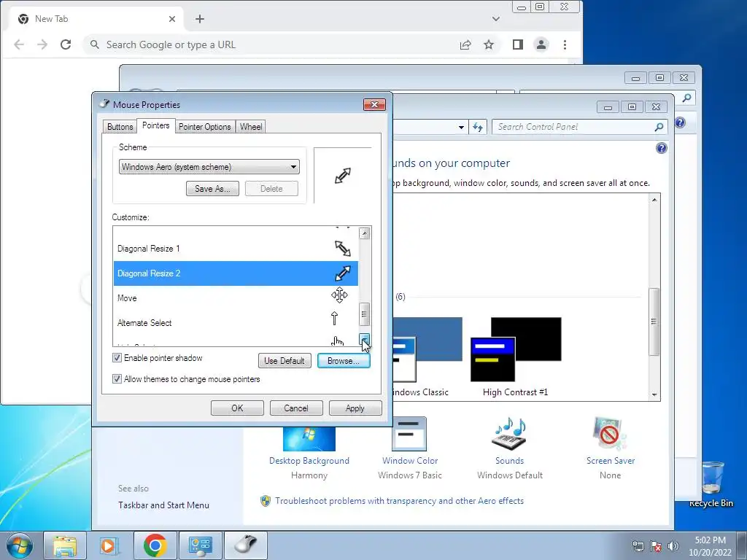Image resolution: width=747 pixels, height=560 pixels.
Task: Open the Windows Start menu
Action: click(x=20, y=545)
